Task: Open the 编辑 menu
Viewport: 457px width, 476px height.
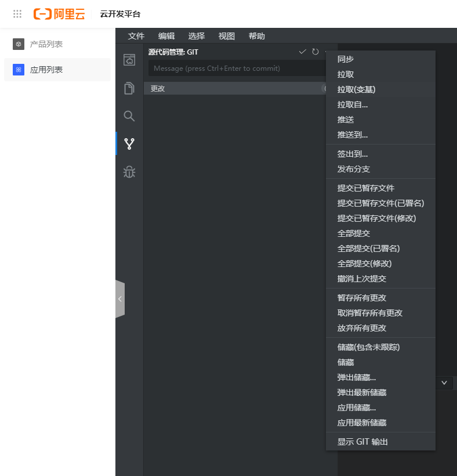Action: pos(166,36)
